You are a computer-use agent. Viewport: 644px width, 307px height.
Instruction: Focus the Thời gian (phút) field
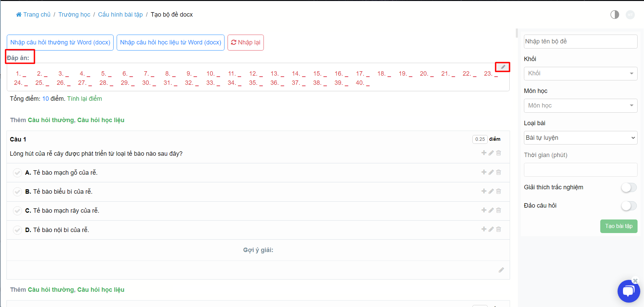coord(581,170)
